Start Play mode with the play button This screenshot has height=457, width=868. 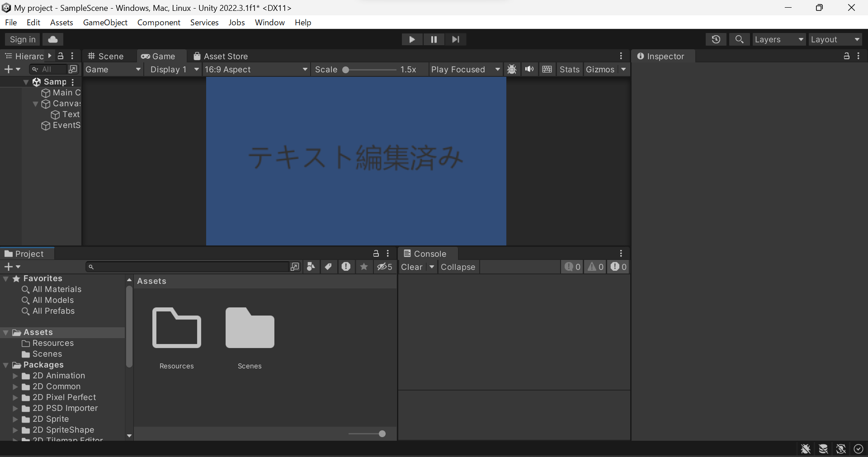tap(412, 39)
